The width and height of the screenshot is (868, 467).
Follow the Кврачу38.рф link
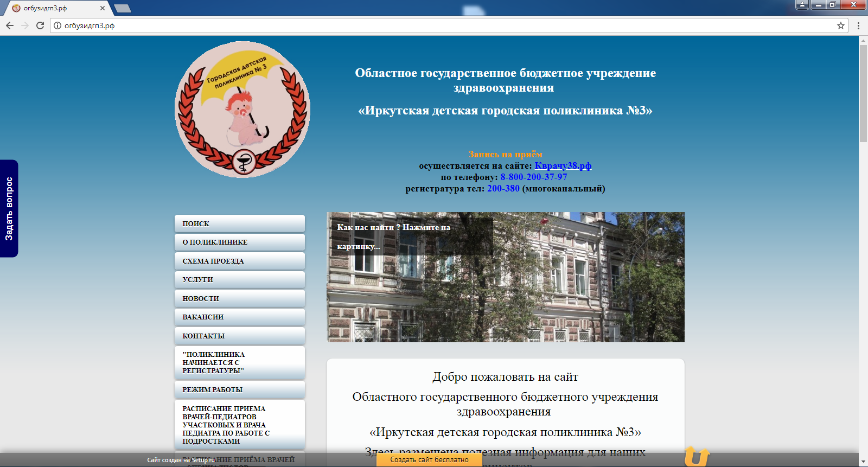pyautogui.click(x=563, y=165)
